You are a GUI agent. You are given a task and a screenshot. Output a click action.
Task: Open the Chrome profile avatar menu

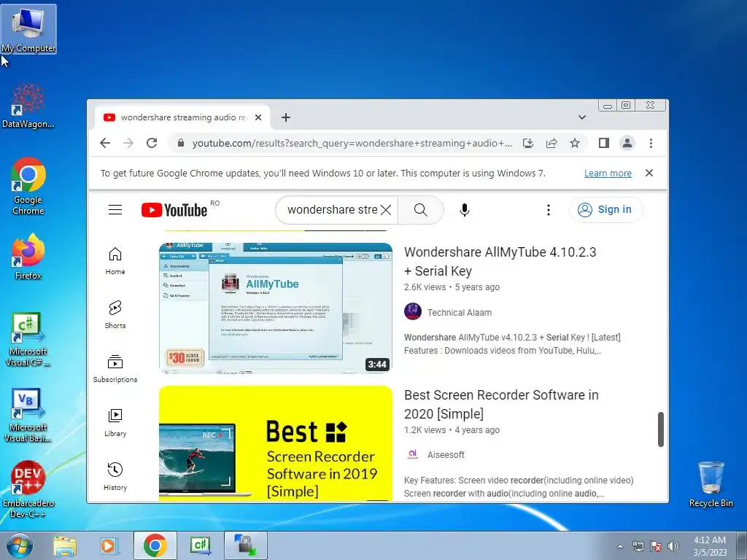click(627, 143)
